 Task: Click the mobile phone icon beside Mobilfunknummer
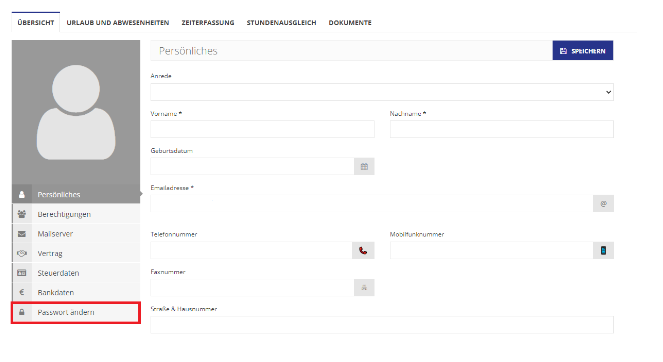(603, 250)
